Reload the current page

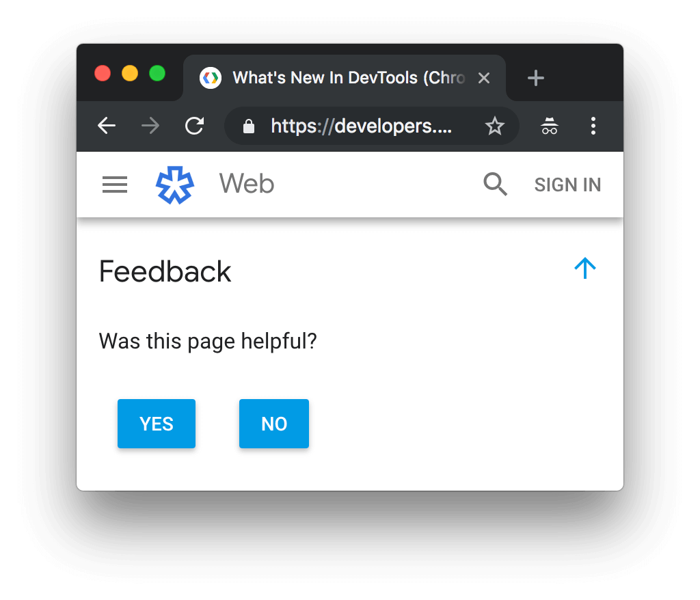(195, 126)
